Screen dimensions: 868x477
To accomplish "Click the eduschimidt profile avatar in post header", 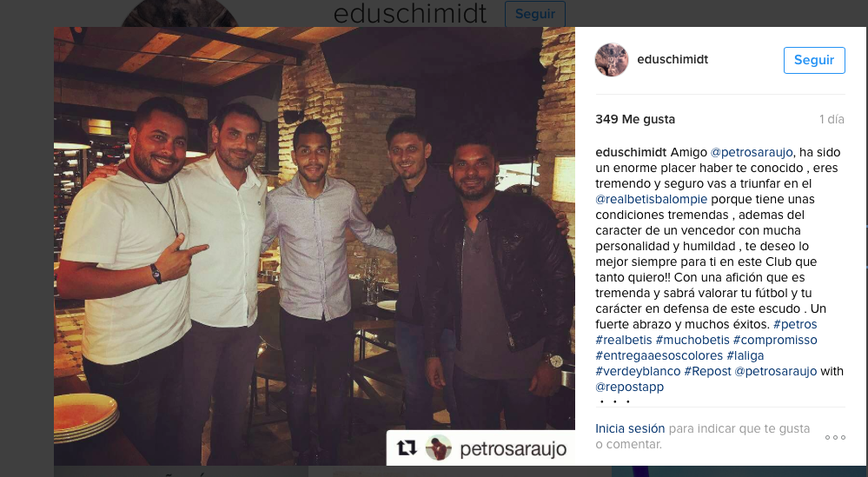I will 611,60.
